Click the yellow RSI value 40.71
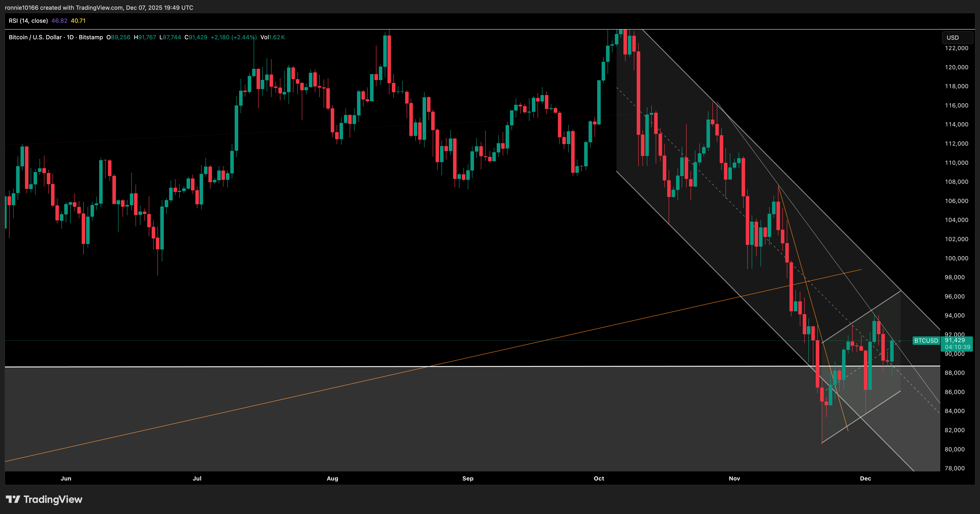The width and height of the screenshot is (980, 514). tap(78, 21)
